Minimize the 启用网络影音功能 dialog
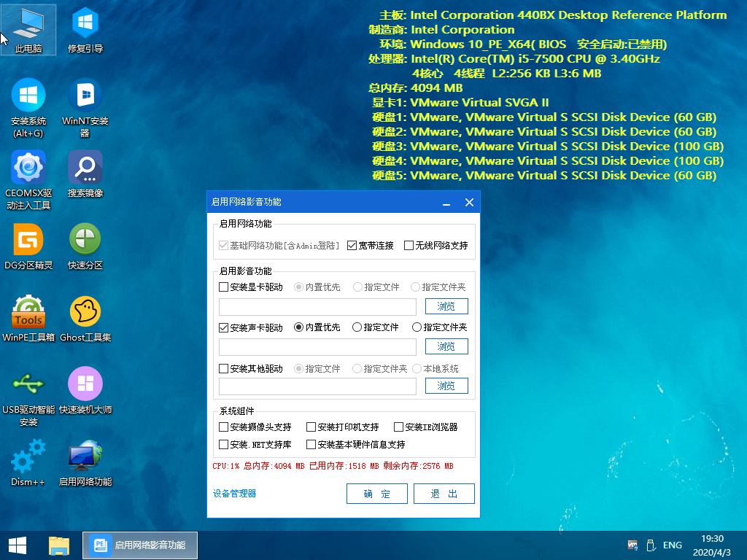Screen dimensions: 747x560 (x=446, y=203)
